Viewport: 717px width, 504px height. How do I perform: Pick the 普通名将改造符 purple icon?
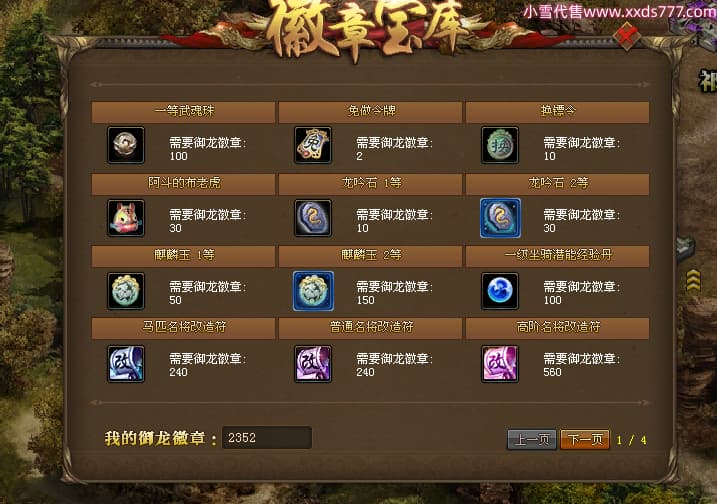click(x=313, y=364)
